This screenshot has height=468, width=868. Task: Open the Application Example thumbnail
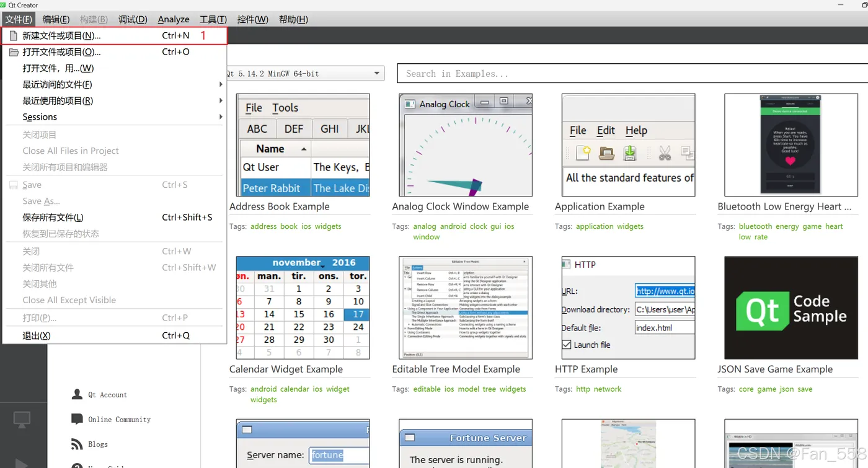[628, 145]
